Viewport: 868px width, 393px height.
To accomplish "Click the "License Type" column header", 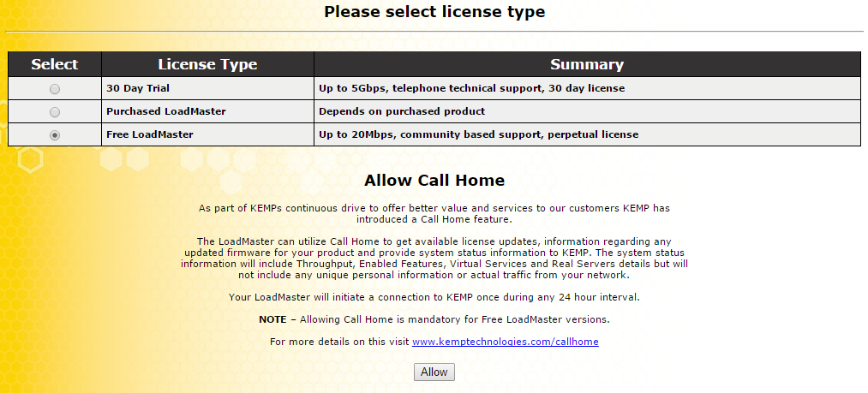I will click(207, 64).
